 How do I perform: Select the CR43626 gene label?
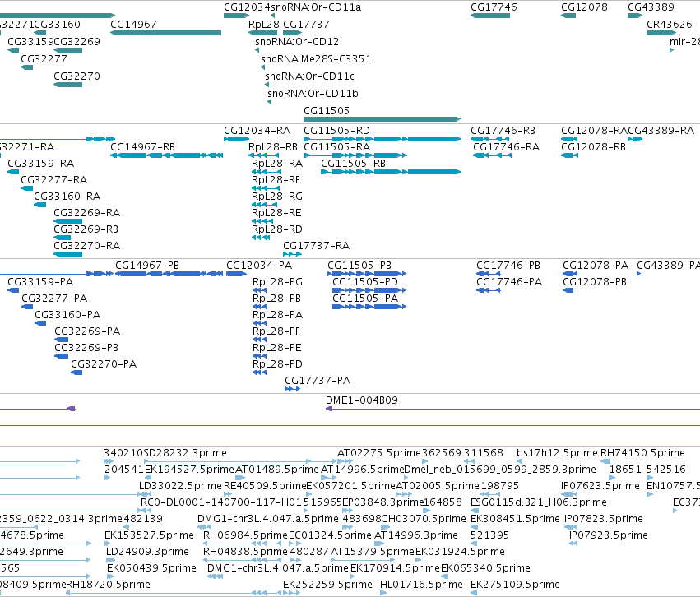click(x=670, y=25)
